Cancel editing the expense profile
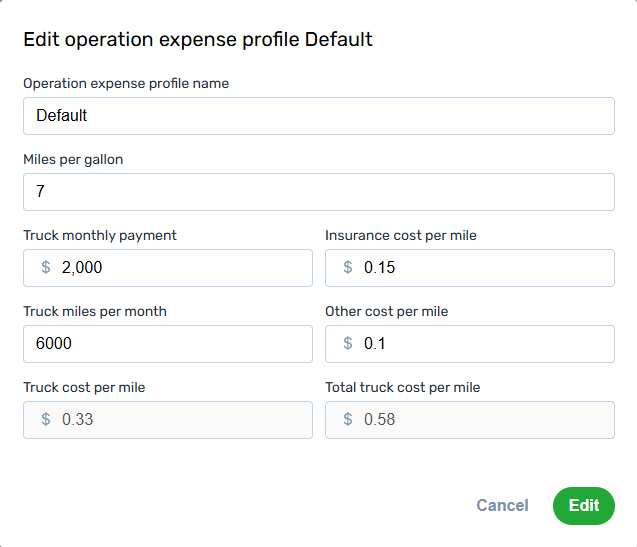The height and width of the screenshot is (547, 637). click(502, 506)
